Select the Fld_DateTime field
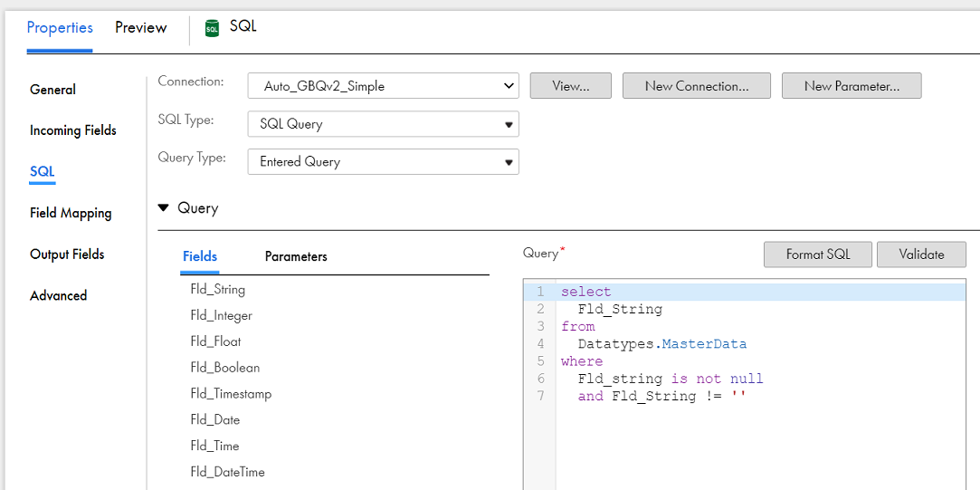The width and height of the screenshot is (980, 490). pos(227,472)
